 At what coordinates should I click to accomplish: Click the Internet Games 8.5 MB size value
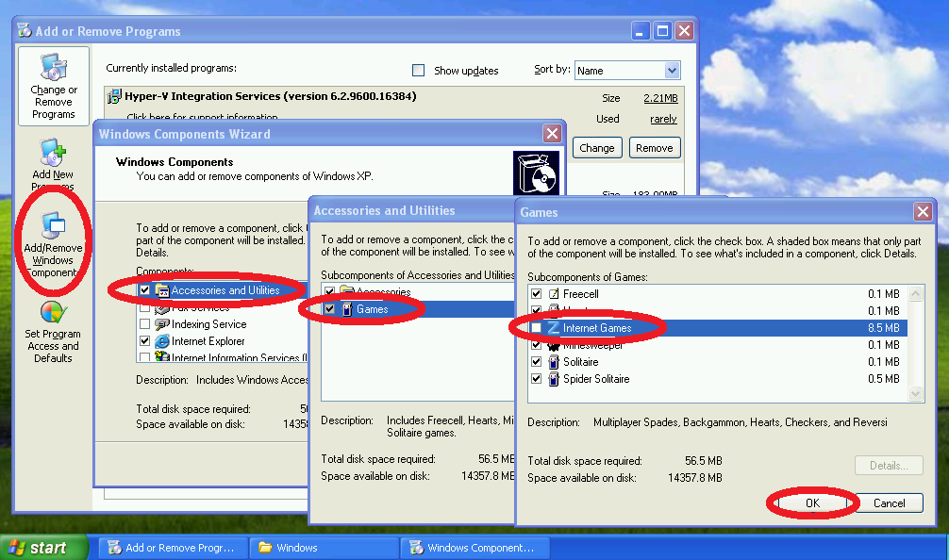pos(884,328)
